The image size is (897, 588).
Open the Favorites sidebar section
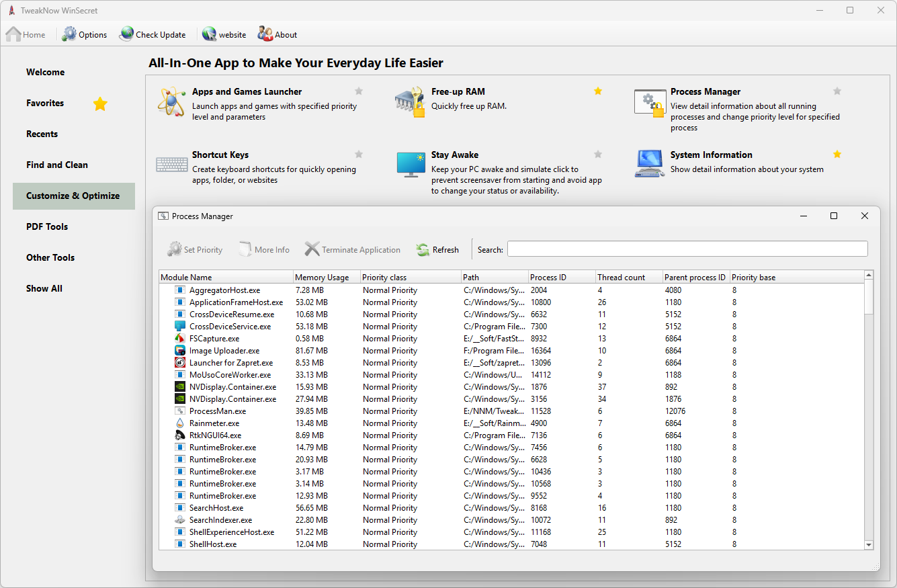[x=73, y=103]
